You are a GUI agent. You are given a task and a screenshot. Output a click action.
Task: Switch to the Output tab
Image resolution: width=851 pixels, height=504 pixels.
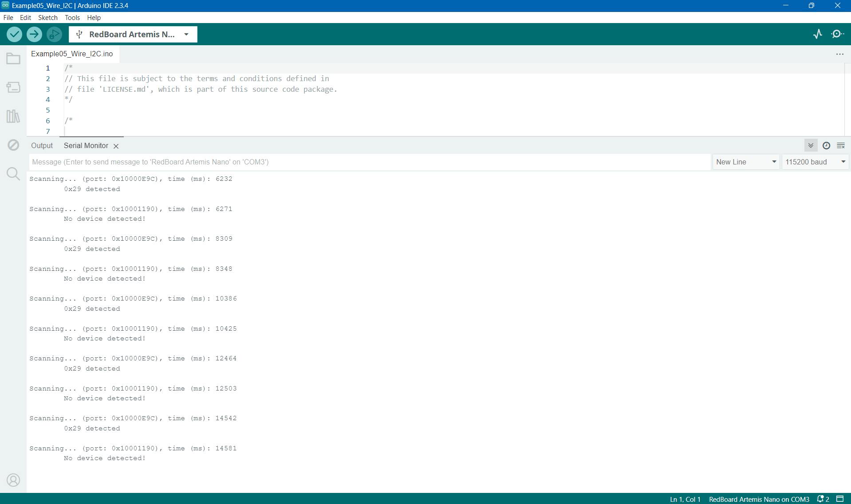click(42, 145)
